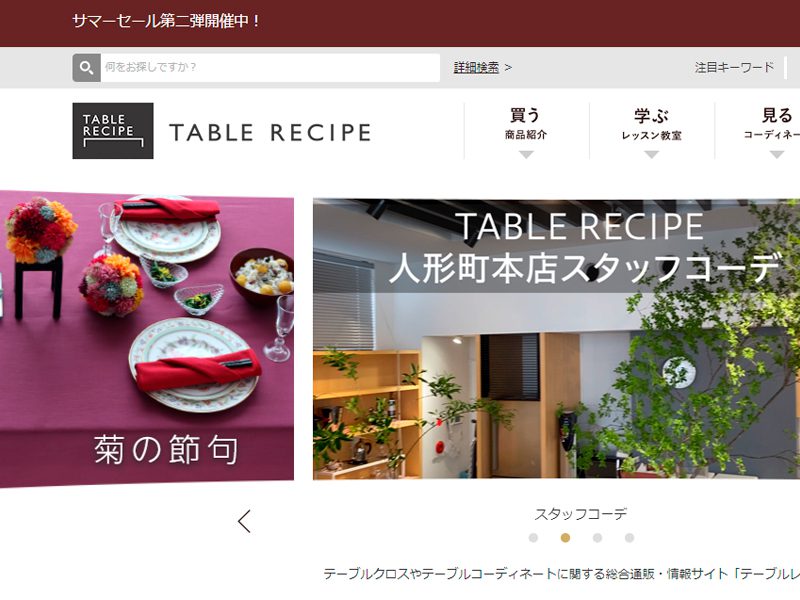Open the 学ぶ menu item

pyautogui.click(x=652, y=123)
